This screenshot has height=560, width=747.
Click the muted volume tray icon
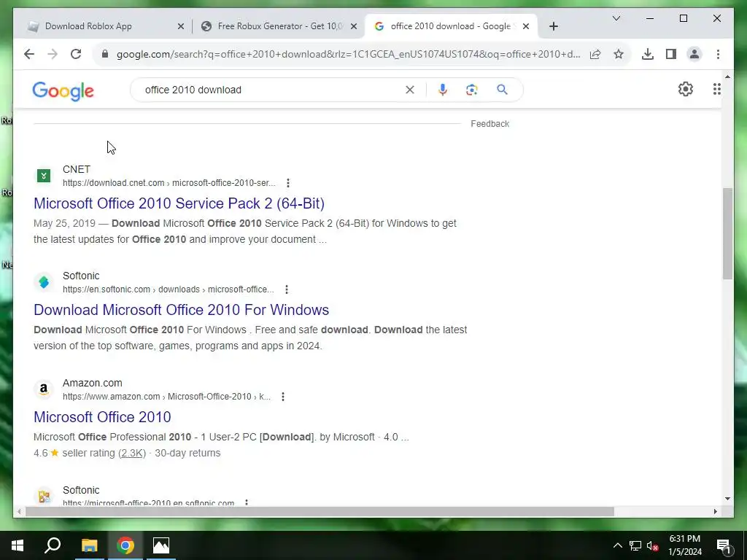click(652, 545)
